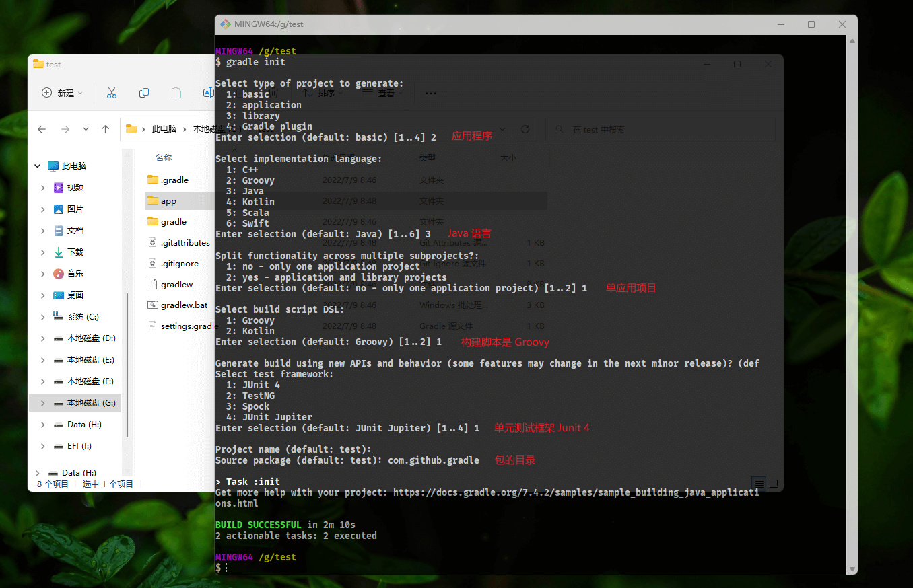The image size is (913, 588).
Task: Click the folder icon in the address bar
Action: 131,129
